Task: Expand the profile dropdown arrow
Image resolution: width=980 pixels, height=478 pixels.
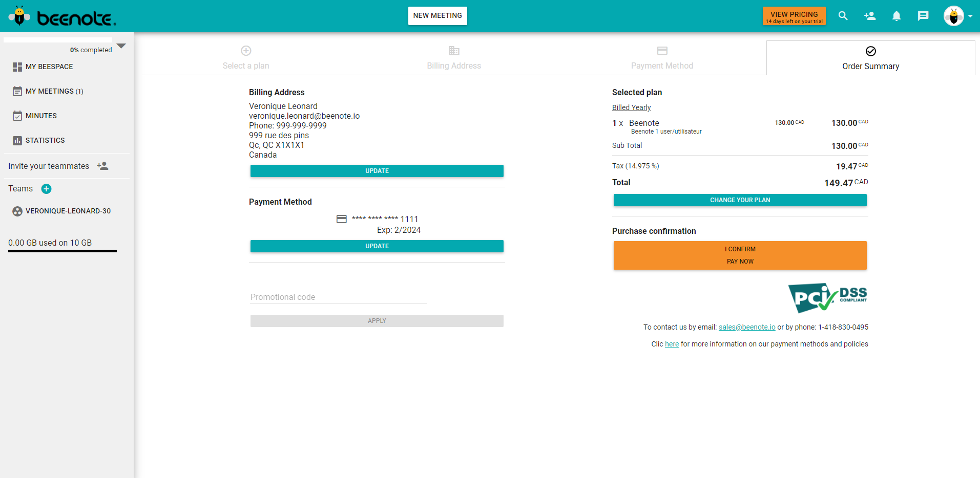Action: 970,16
